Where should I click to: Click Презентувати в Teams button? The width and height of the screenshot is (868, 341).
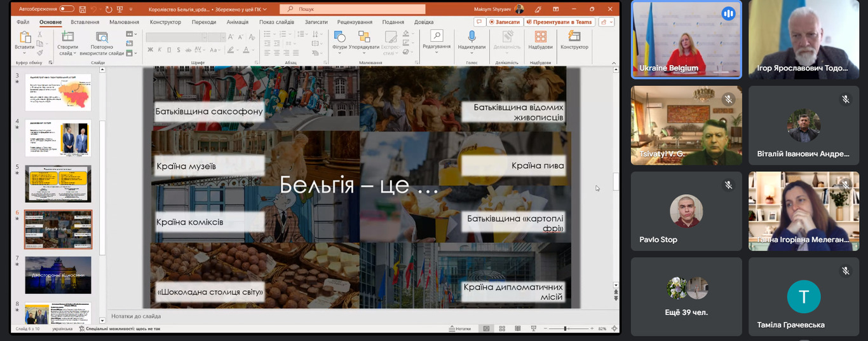(559, 22)
